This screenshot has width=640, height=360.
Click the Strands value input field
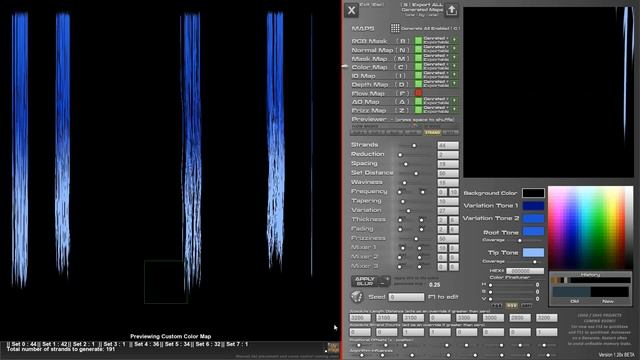click(x=448, y=145)
